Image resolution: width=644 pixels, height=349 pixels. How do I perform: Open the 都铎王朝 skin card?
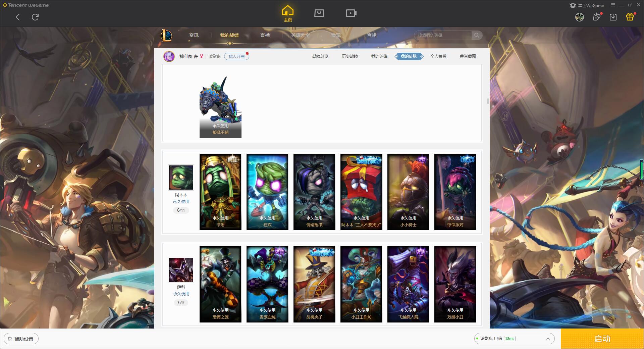pos(220,107)
